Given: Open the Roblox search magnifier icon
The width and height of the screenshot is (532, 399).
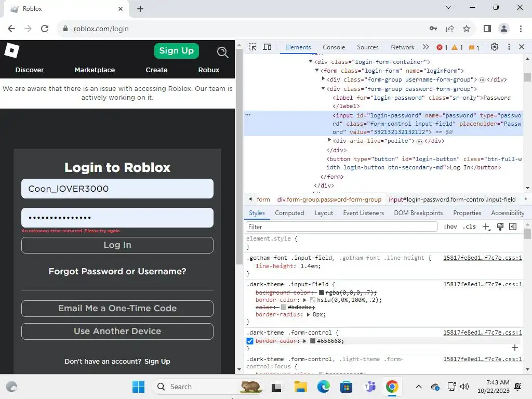Looking at the screenshot, I should pyautogui.click(x=222, y=52).
